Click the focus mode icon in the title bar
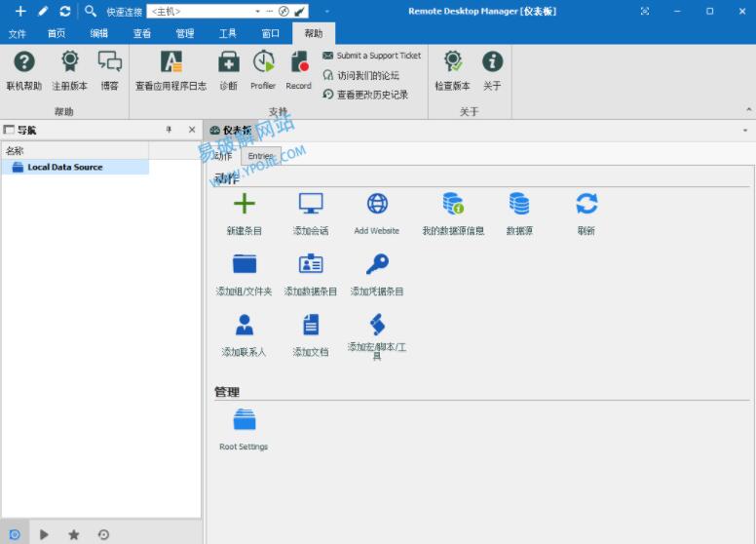The width and height of the screenshot is (756, 544). click(x=645, y=11)
